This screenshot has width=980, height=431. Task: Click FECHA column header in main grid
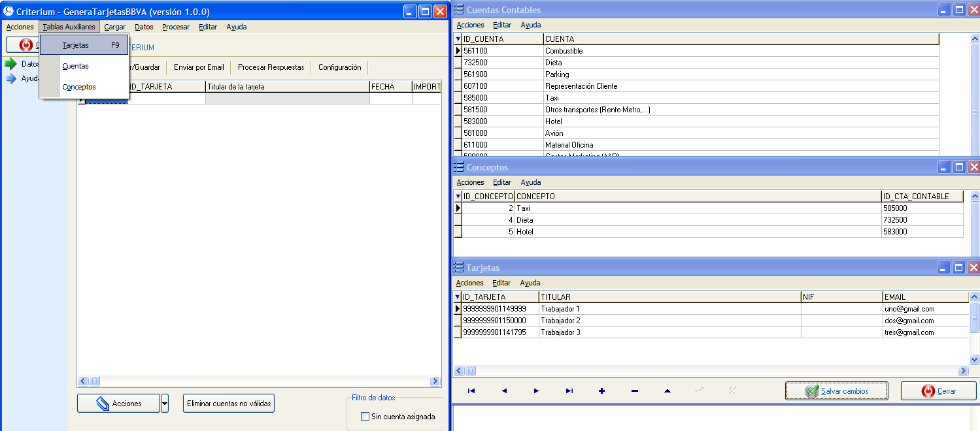pos(390,86)
